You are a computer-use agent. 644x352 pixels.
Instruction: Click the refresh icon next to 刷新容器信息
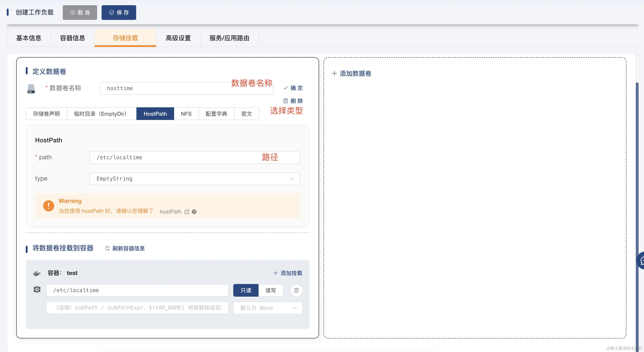(x=107, y=249)
